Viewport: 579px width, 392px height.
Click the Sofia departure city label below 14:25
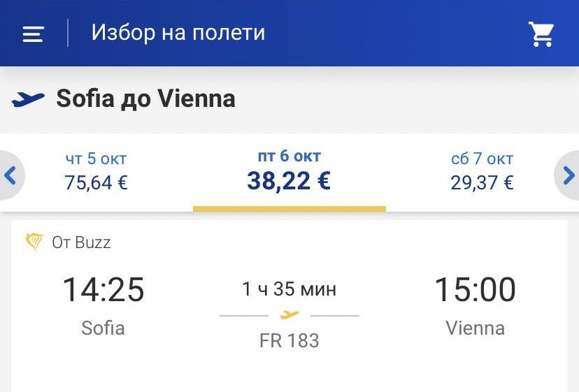pos(103,328)
